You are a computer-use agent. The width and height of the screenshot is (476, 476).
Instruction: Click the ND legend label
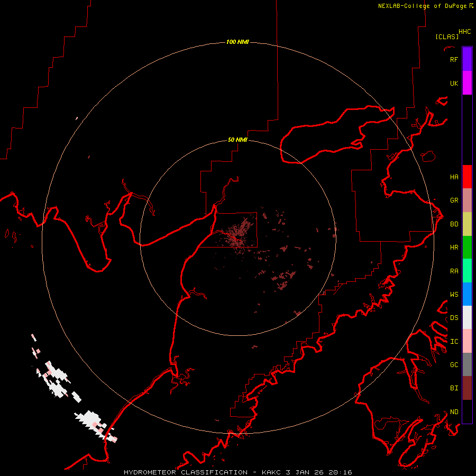454,411
